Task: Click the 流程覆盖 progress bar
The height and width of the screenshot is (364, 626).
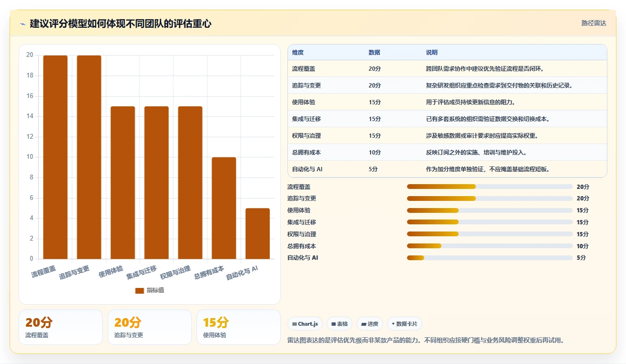Action: tap(490, 187)
